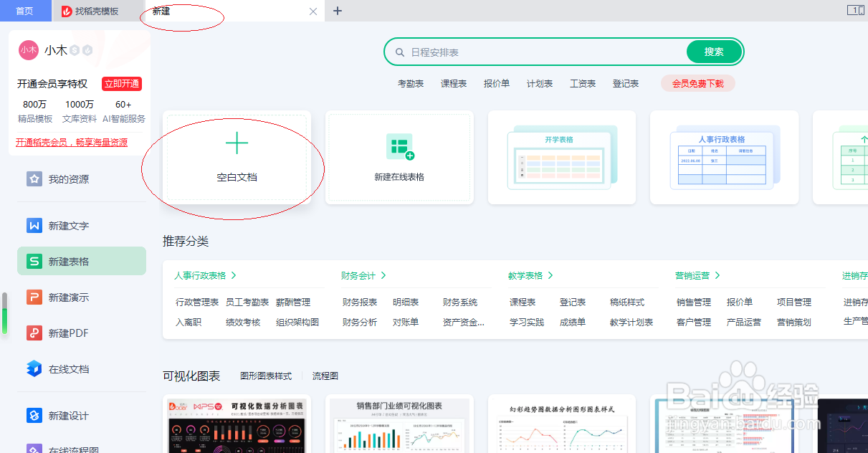
Task: Select the 图形图表样式 filter
Action: pos(266,376)
